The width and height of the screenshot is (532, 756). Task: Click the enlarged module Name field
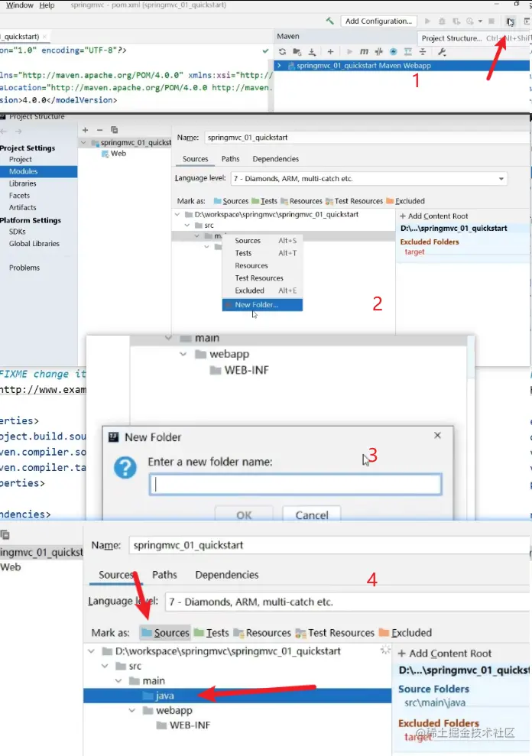tap(329, 545)
